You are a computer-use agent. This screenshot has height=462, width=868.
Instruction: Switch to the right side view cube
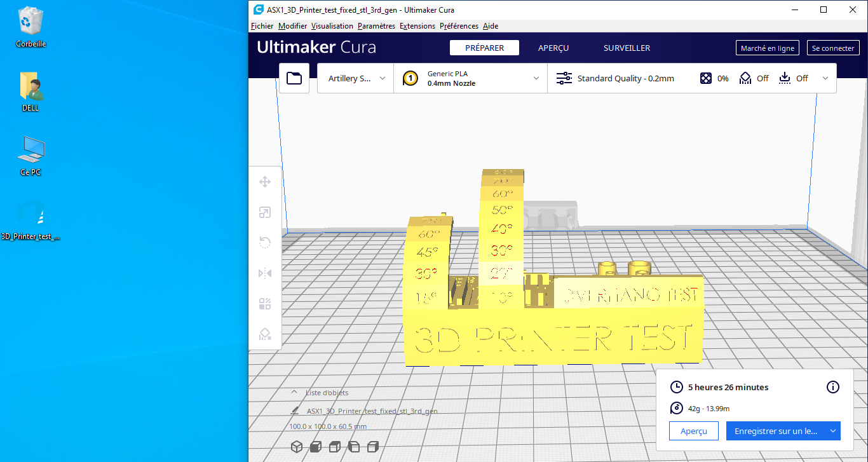[373, 446]
